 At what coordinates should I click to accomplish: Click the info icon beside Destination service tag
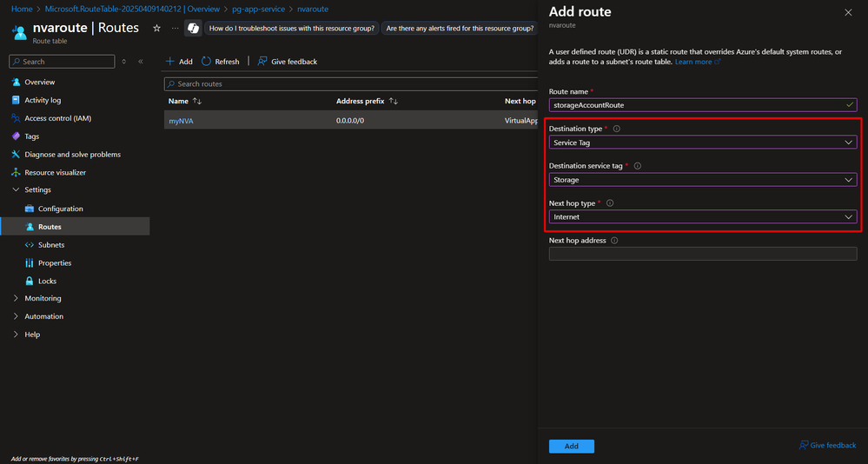point(638,166)
